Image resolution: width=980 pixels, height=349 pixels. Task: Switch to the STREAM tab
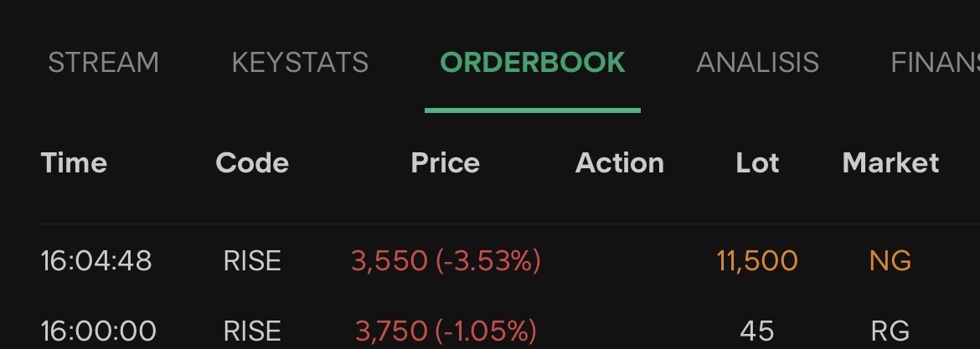tap(103, 63)
